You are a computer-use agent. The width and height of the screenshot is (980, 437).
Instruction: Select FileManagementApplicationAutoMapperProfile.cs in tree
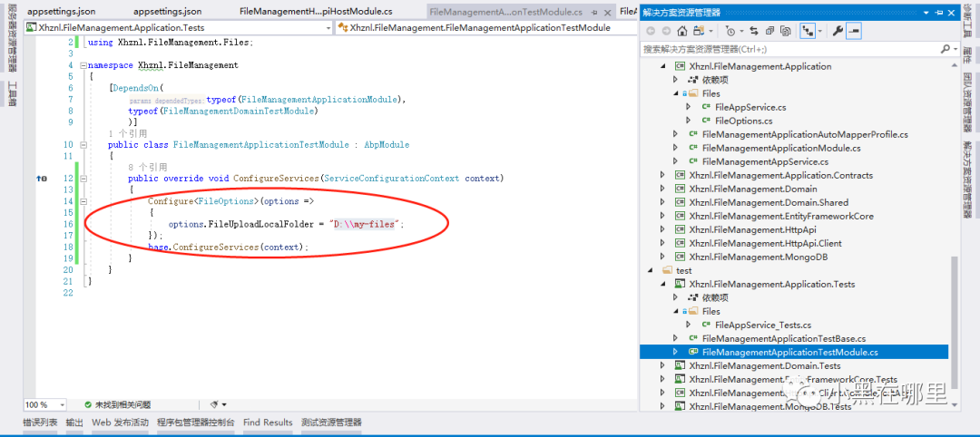[x=804, y=135]
